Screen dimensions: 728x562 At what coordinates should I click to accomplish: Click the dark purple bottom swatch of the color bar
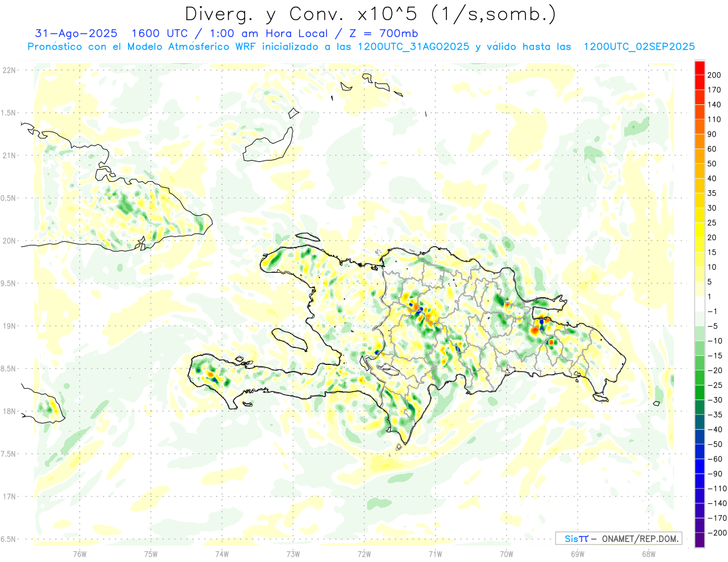point(700,540)
